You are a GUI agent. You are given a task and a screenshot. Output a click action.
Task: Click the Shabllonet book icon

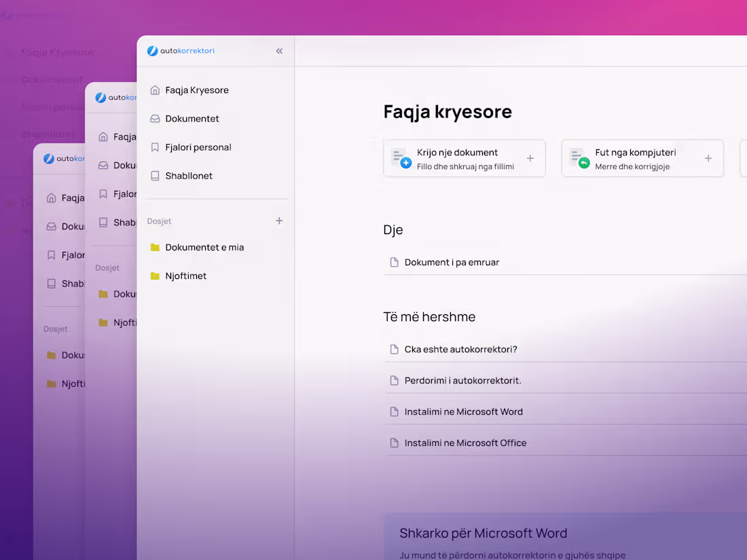click(x=155, y=176)
